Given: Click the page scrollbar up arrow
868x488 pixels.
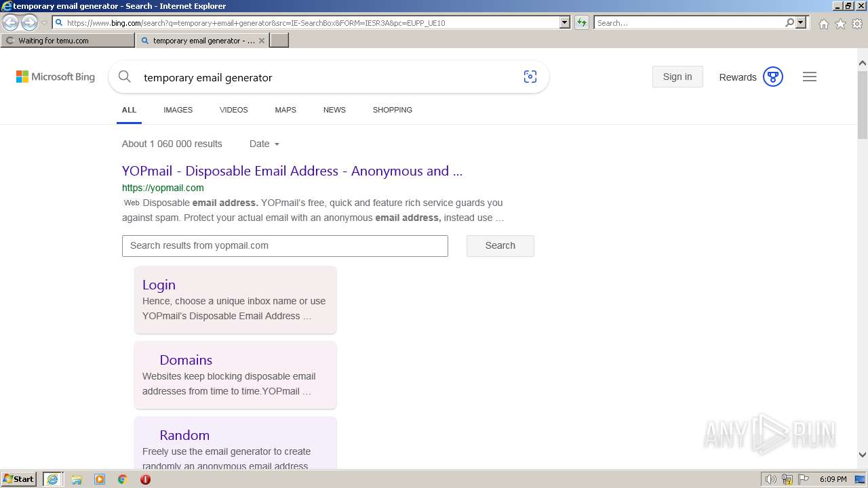Looking at the screenshot, I should (x=863, y=64).
